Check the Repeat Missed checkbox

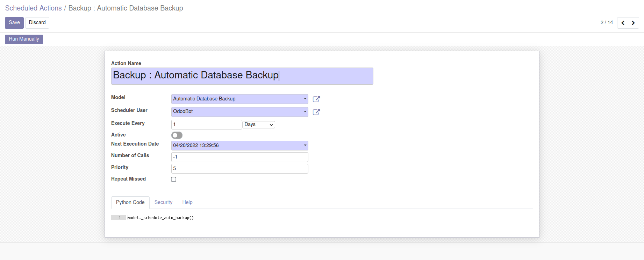pos(174,179)
